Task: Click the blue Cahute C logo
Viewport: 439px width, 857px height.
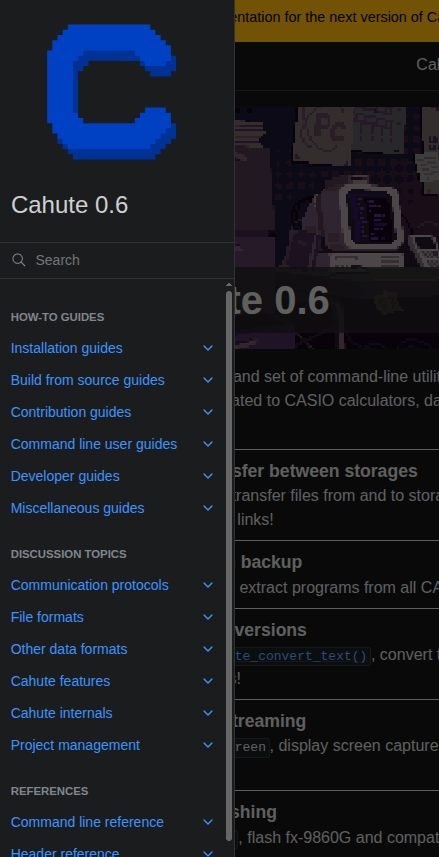Action: point(112,91)
